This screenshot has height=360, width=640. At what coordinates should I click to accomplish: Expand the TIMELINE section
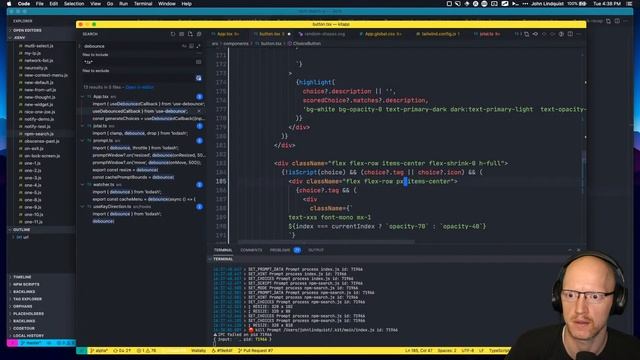21,277
